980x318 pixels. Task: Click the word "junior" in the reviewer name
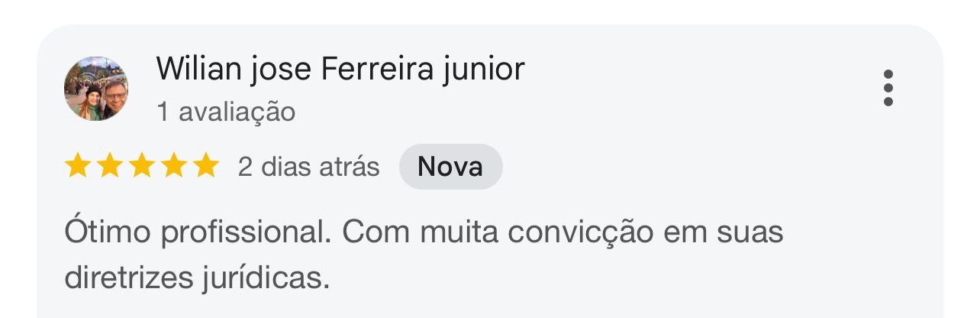pyautogui.click(x=483, y=69)
